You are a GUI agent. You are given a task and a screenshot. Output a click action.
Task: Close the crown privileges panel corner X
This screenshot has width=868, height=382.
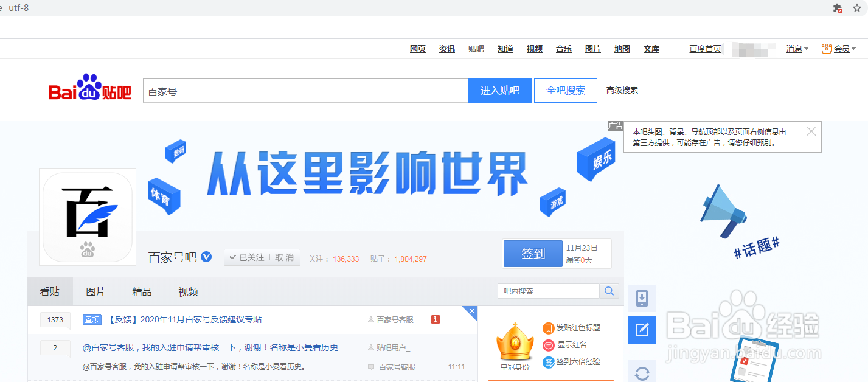(x=472, y=311)
